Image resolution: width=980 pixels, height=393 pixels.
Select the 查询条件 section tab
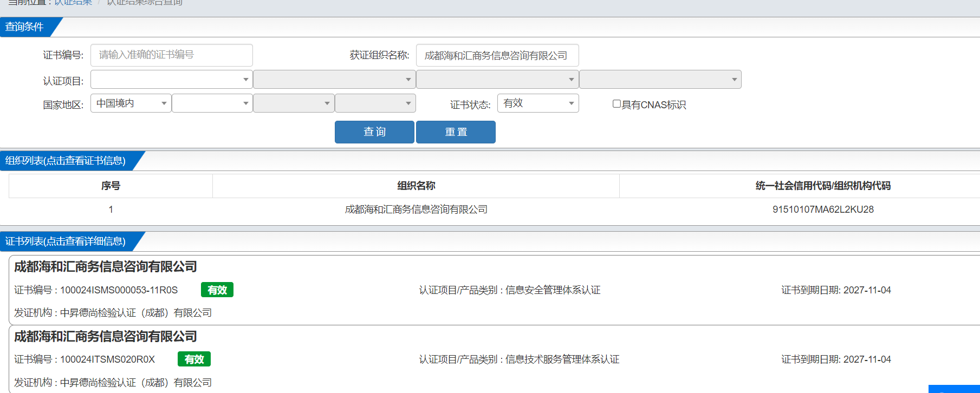(25, 27)
